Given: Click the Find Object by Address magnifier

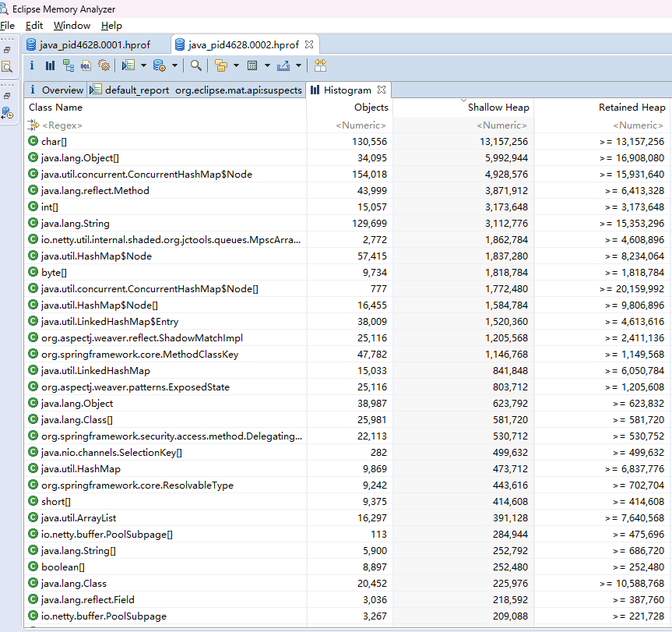Looking at the screenshot, I should pyautogui.click(x=196, y=65).
